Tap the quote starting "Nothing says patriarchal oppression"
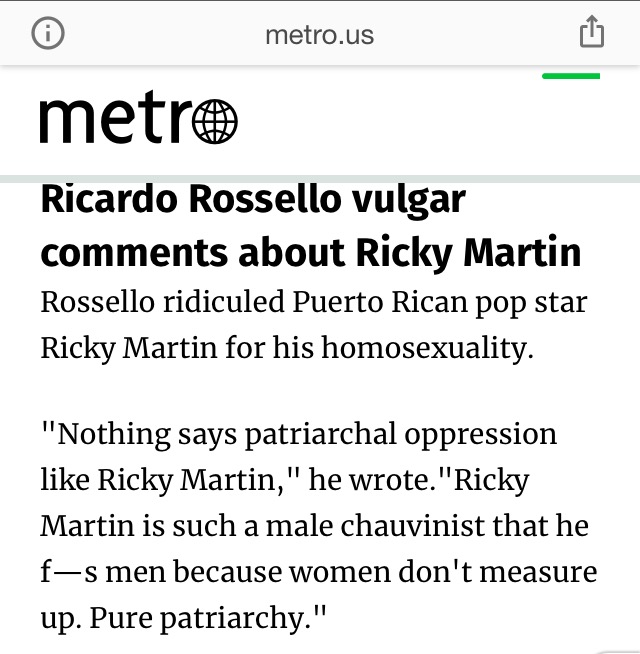Viewport: 640px width, 654px height. click(x=298, y=435)
